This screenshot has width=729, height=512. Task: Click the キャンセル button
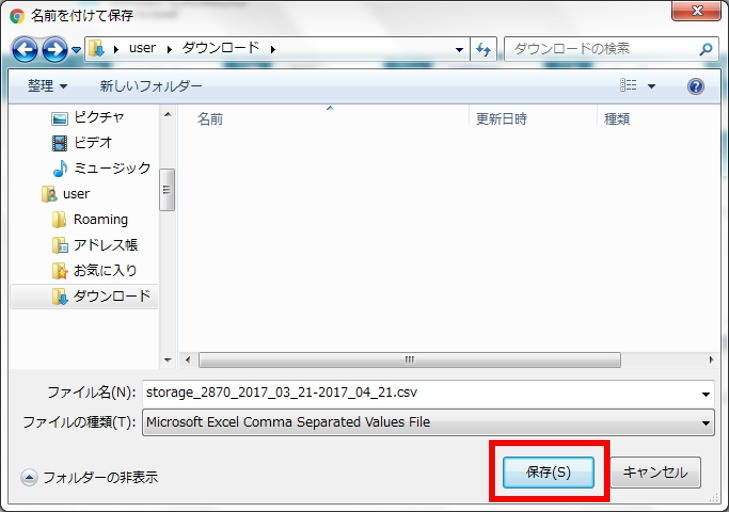656,472
